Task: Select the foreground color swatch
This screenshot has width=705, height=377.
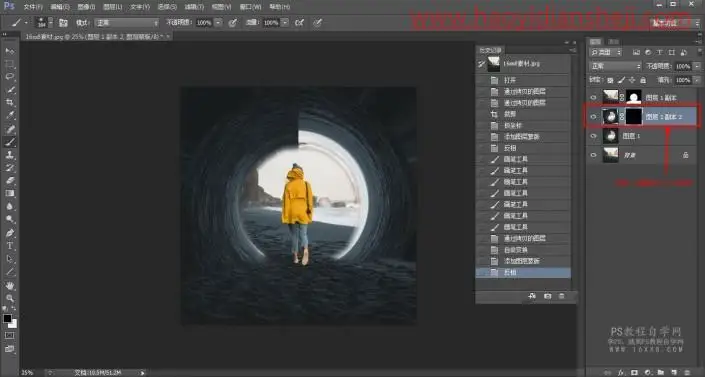Action: click(7, 319)
